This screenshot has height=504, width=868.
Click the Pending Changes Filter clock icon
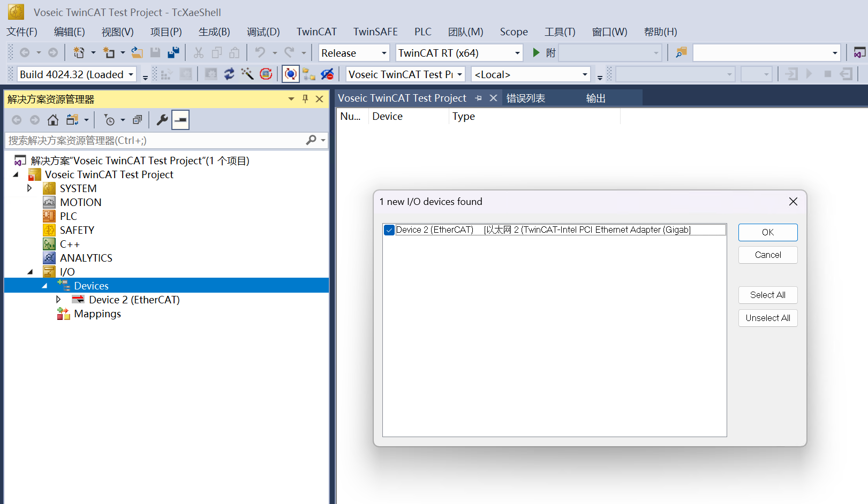109,120
